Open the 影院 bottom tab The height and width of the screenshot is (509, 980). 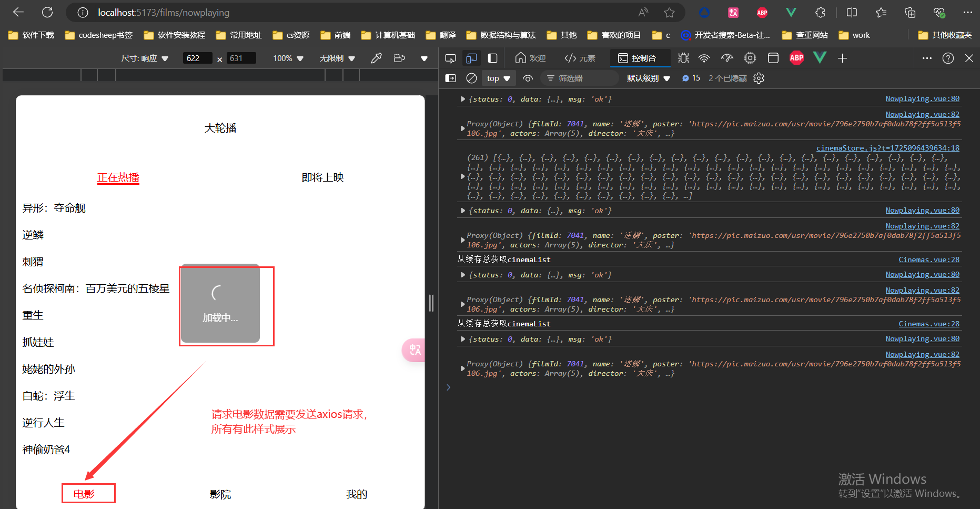pos(220,494)
